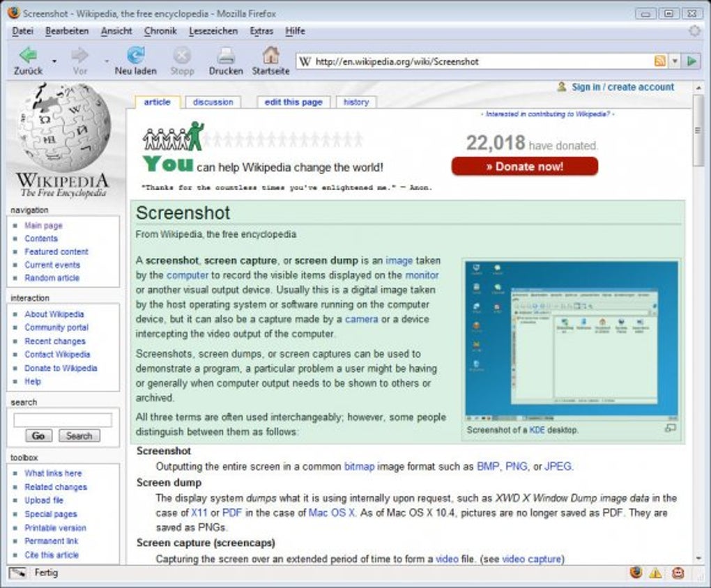Screen dimensions: 711x588
Task: Click the red face icon in status bar
Action: (678, 573)
